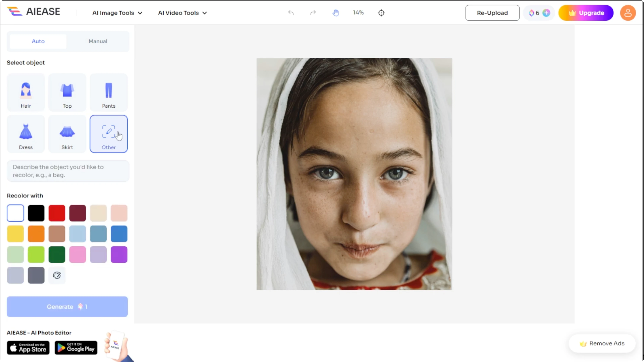Open the Google Play download badge
The image size is (644, 362).
click(x=76, y=347)
